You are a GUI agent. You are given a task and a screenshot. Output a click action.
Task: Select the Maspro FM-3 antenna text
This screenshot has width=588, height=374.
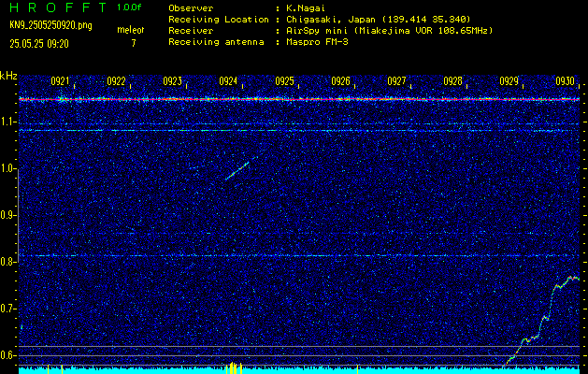[317, 42]
